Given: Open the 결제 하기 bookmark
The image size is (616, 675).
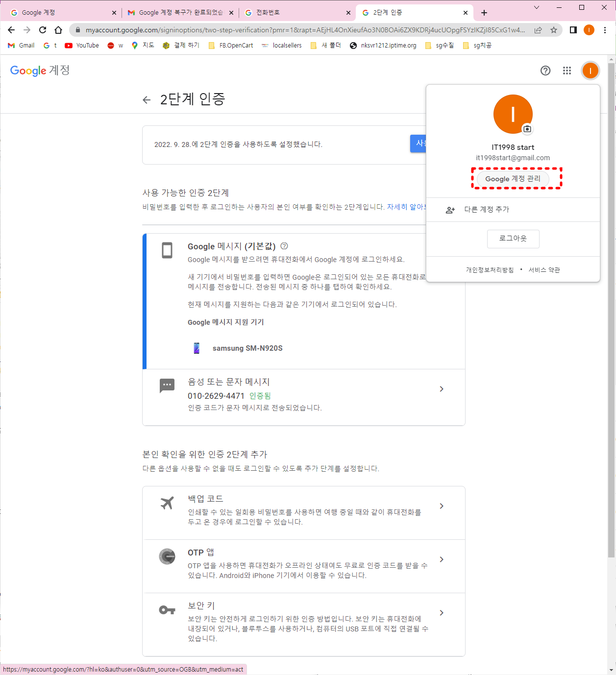Looking at the screenshot, I should click(181, 45).
